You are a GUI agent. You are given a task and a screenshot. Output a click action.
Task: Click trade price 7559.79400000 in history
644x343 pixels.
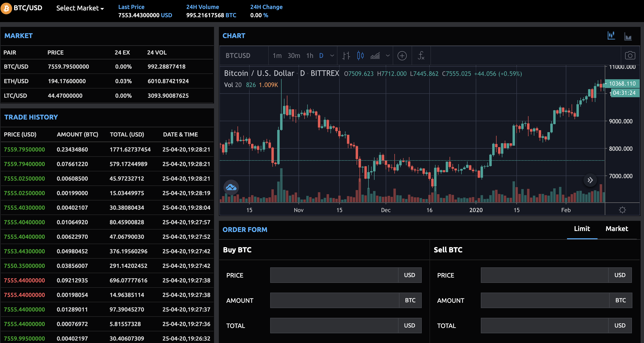(24, 164)
